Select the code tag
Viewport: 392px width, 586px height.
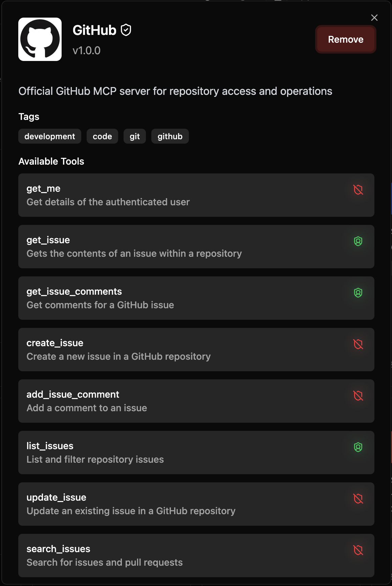(102, 136)
